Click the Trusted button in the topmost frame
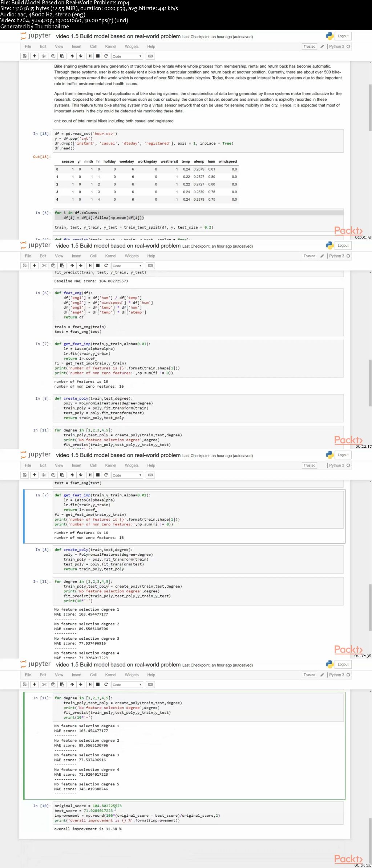Viewport: 372px width, 868px height. 310,47
